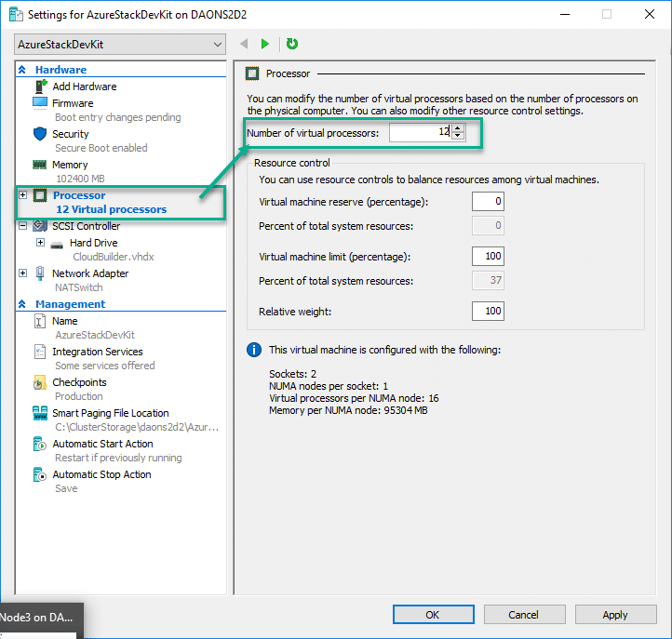Image resolution: width=672 pixels, height=639 pixels.
Task: Collapse the Management section
Action: (22, 304)
